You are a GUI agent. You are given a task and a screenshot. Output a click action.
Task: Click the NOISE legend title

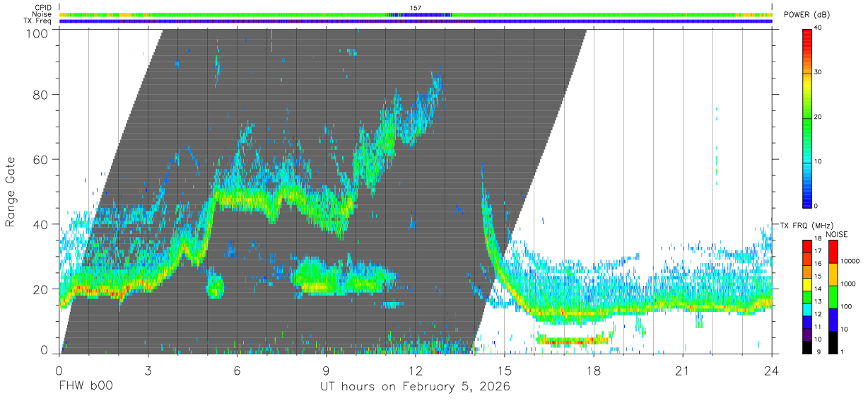[837, 234]
